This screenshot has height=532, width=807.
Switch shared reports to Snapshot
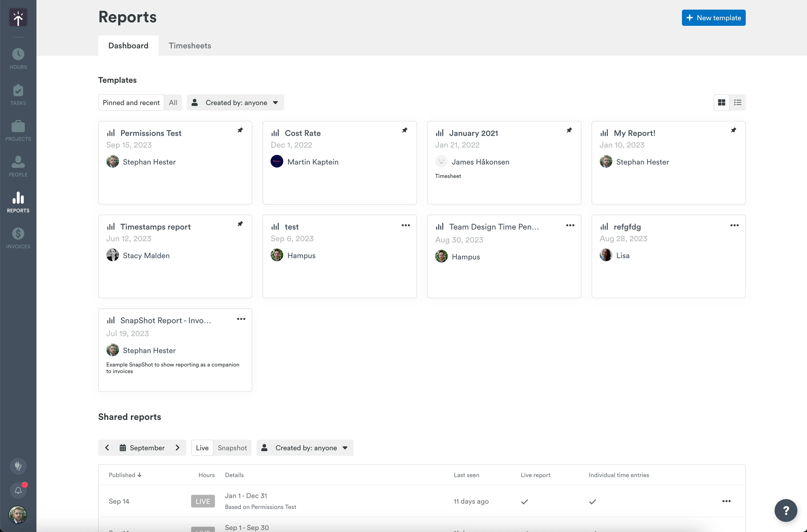tap(232, 447)
